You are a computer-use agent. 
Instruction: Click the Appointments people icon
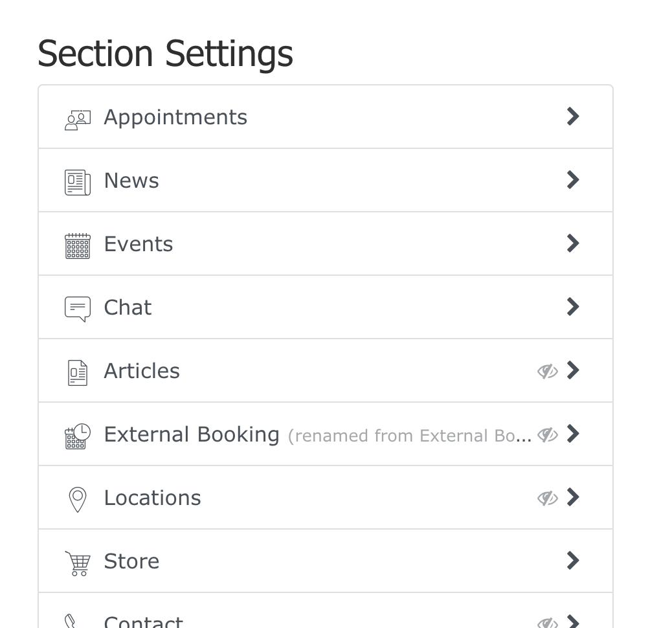pos(78,118)
